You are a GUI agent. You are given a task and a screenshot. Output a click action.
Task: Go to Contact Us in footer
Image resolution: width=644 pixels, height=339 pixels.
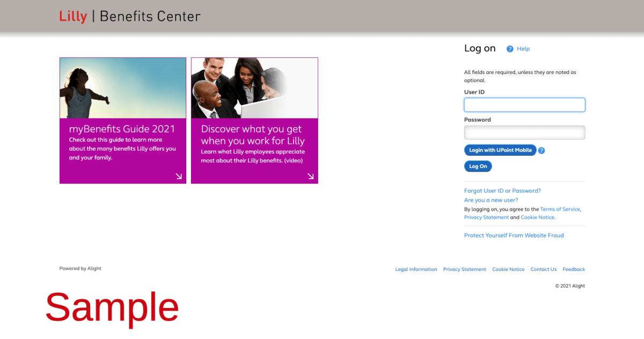point(543,269)
